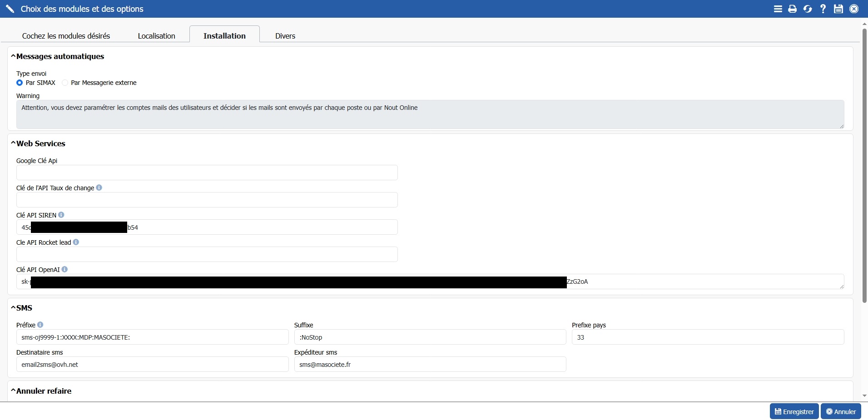Click info icon next to Clé API SIREN
The width and height of the screenshot is (868, 420).
point(61,215)
